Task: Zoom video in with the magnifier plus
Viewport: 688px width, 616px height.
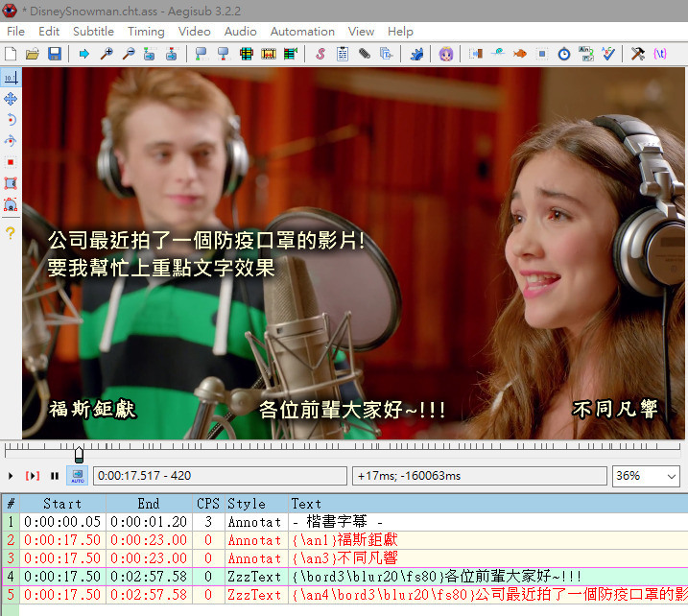Action: (x=107, y=54)
